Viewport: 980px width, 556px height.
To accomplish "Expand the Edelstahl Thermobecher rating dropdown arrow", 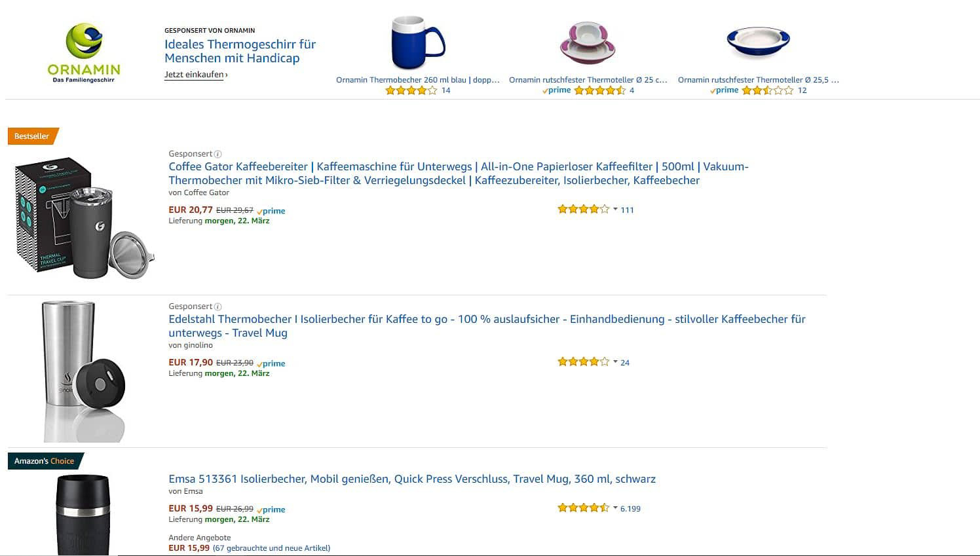I will (615, 362).
